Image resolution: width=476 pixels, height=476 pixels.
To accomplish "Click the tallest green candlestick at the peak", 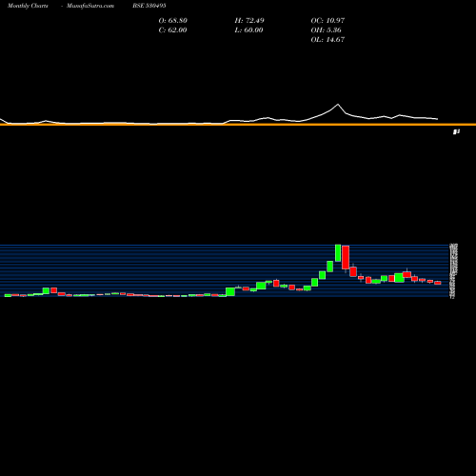I will (338, 253).
